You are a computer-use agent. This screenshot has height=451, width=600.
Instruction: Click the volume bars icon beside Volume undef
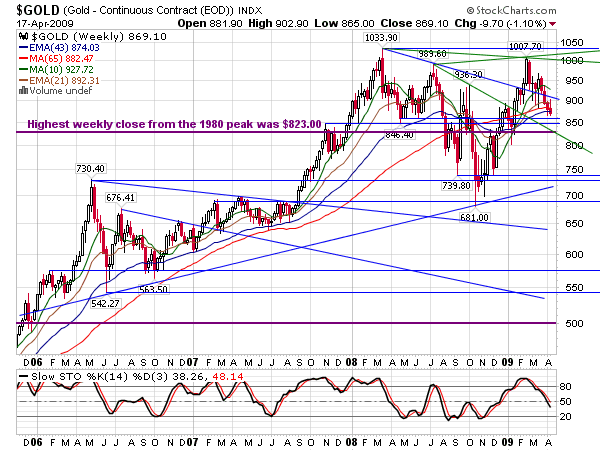(x=23, y=91)
